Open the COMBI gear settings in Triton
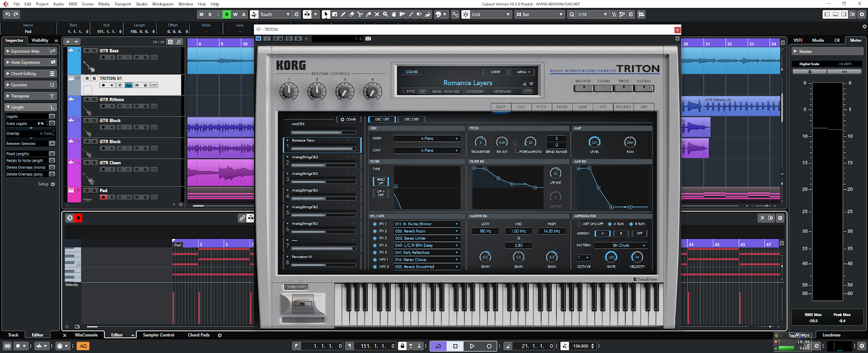The image size is (868, 353). pos(348,119)
